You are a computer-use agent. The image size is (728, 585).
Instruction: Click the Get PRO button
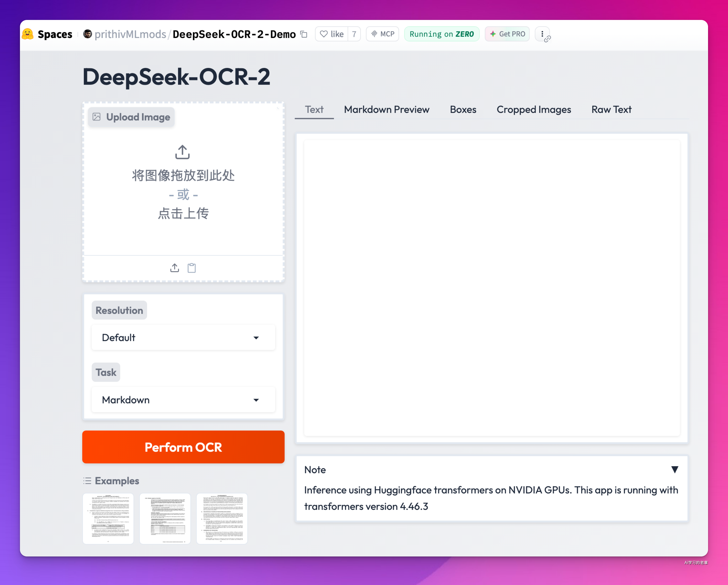tap(507, 34)
